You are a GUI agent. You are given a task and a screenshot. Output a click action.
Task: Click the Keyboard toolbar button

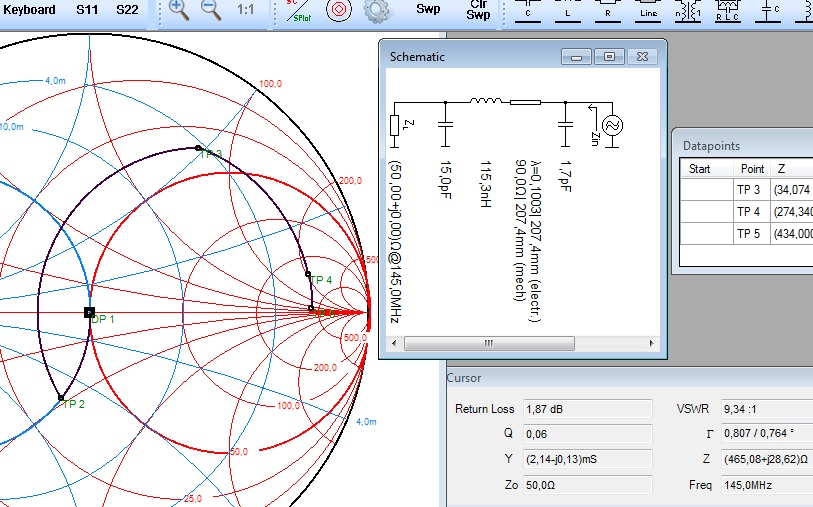click(x=30, y=10)
